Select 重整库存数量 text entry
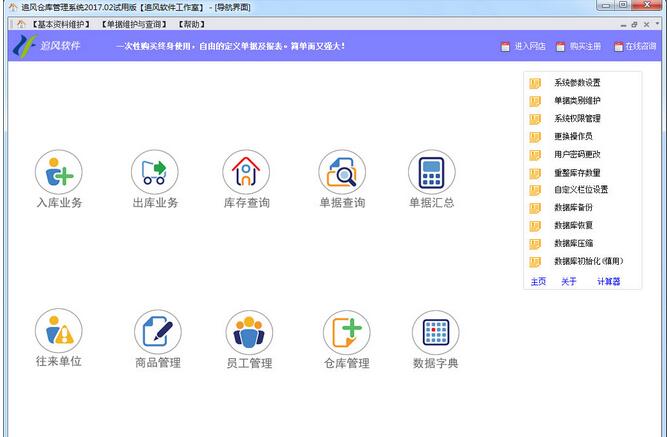The width and height of the screenshot is (667, 437). pos(577,172)
